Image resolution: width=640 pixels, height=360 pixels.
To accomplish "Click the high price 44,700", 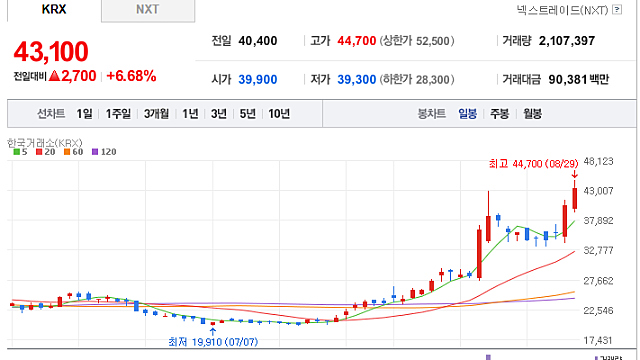I will (x=356, y=41).
